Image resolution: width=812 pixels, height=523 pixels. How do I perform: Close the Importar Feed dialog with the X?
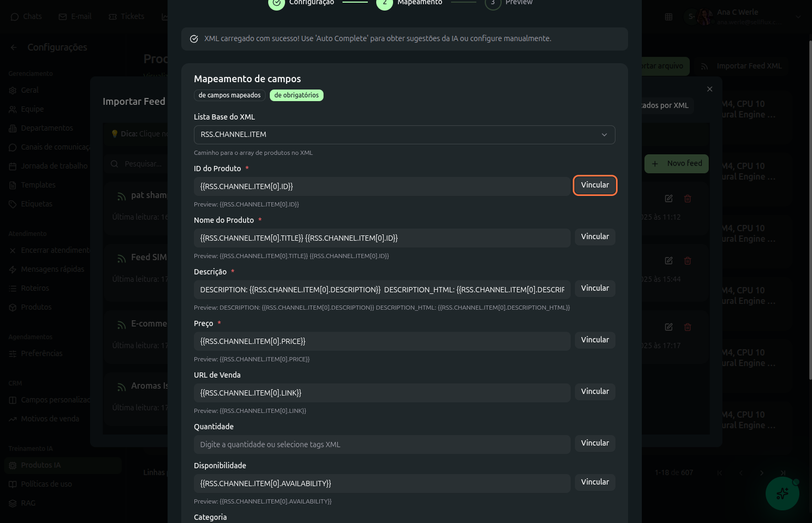coord(710,89)
